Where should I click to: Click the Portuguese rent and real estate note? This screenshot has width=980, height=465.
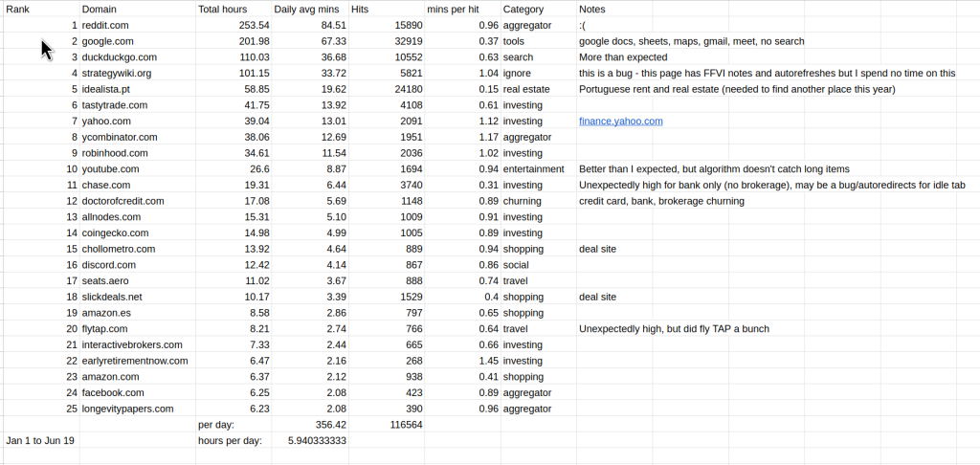tap(737, 89)
